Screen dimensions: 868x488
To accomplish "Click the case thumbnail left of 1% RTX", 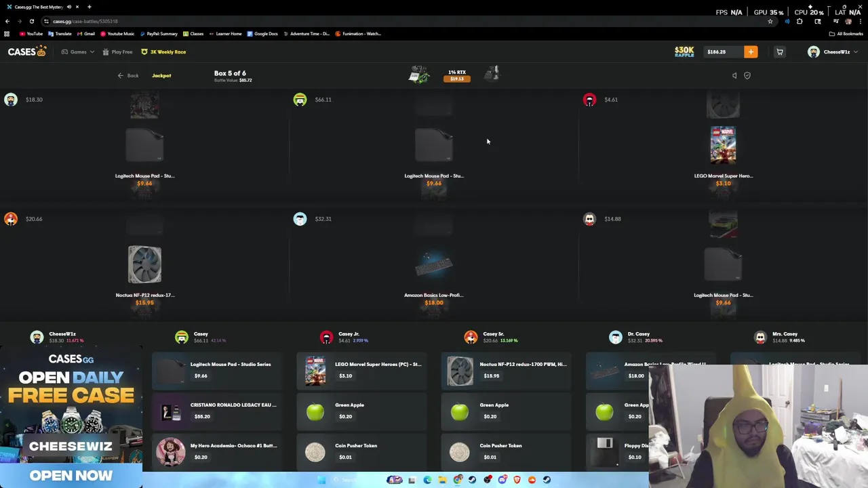I will pyautogui.click(x=419, y=75).
